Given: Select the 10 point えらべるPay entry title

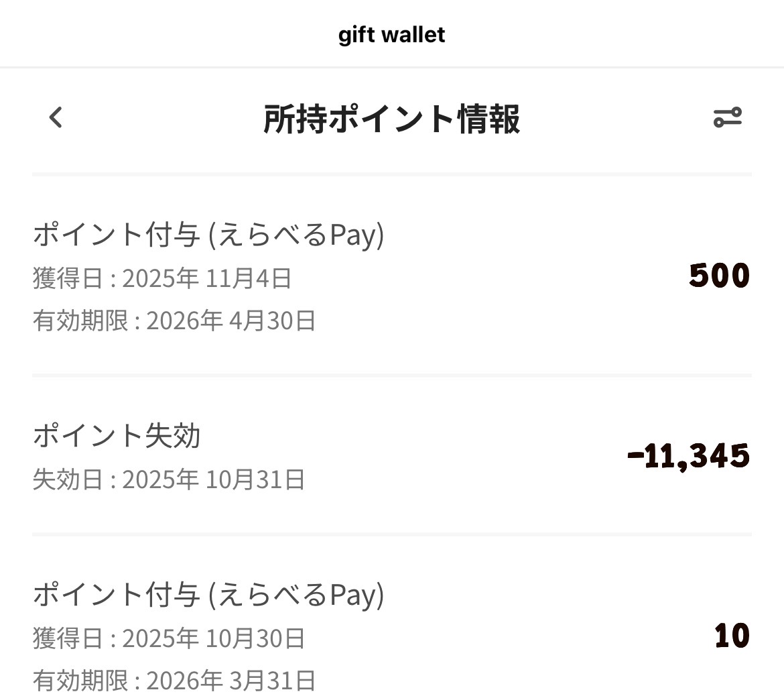Looking at the screenshot, I should click(x=208, y=595).
